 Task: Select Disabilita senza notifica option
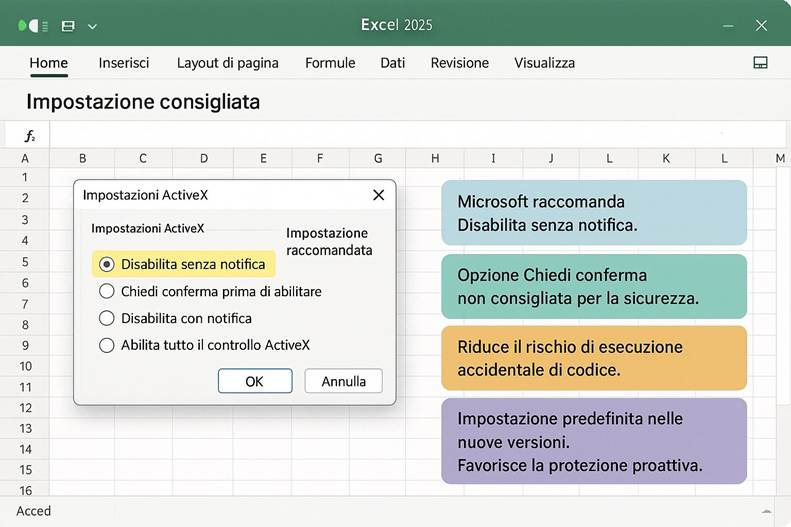[x=184, y=264]
